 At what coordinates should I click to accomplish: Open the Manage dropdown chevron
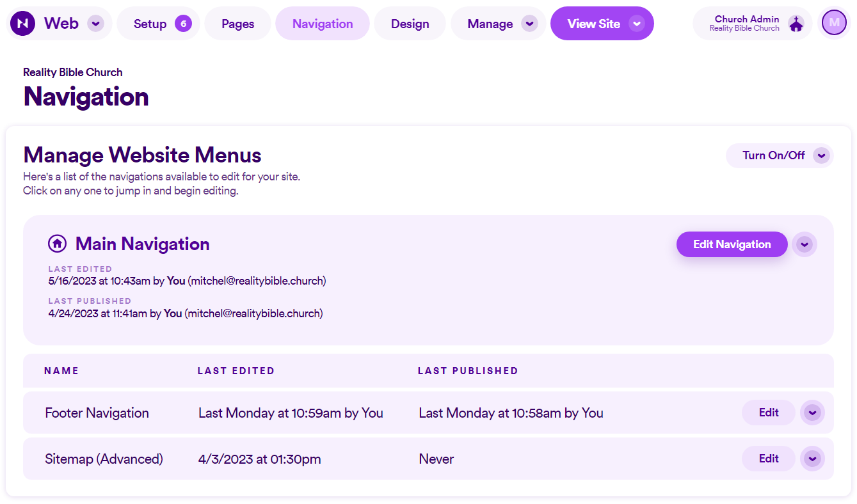pos(529,23)
